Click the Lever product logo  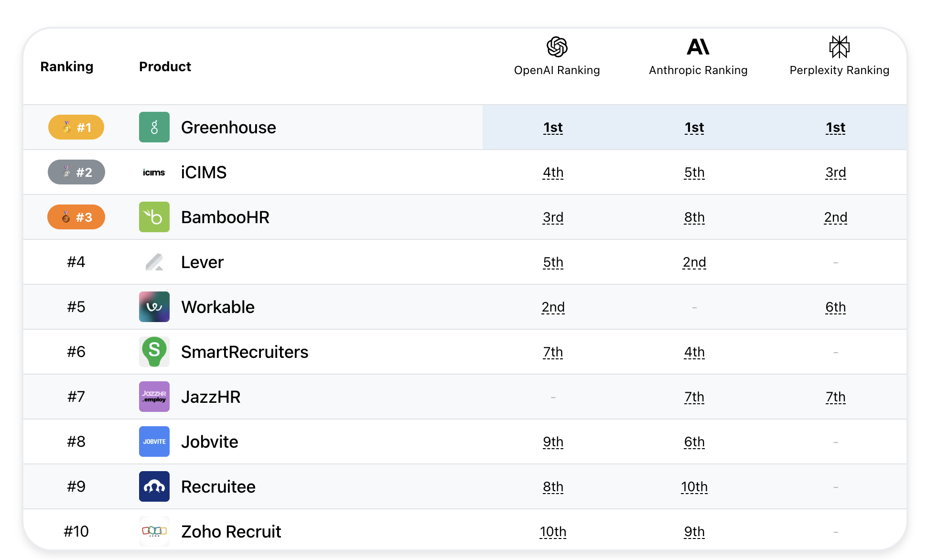154,262
